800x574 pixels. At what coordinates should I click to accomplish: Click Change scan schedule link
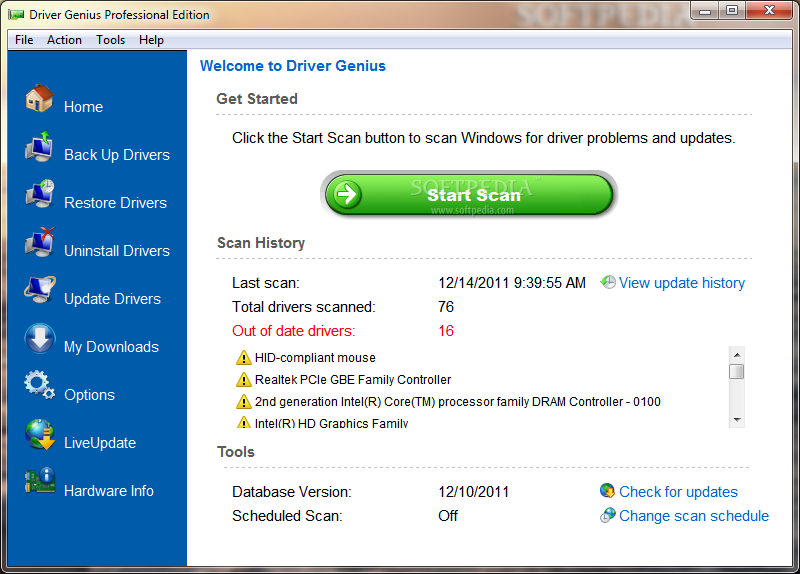(x=693, y=516)
